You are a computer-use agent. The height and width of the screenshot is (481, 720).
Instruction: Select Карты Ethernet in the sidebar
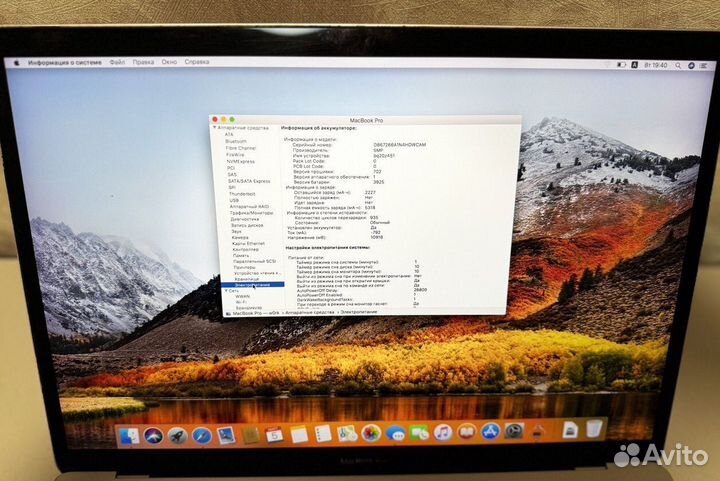point(248,243)
